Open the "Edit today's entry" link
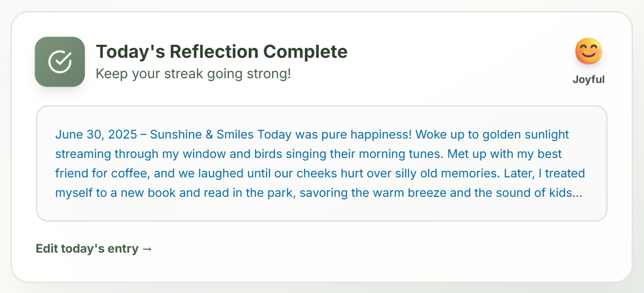This screenshot has width=644, height=293. [94, 249]
